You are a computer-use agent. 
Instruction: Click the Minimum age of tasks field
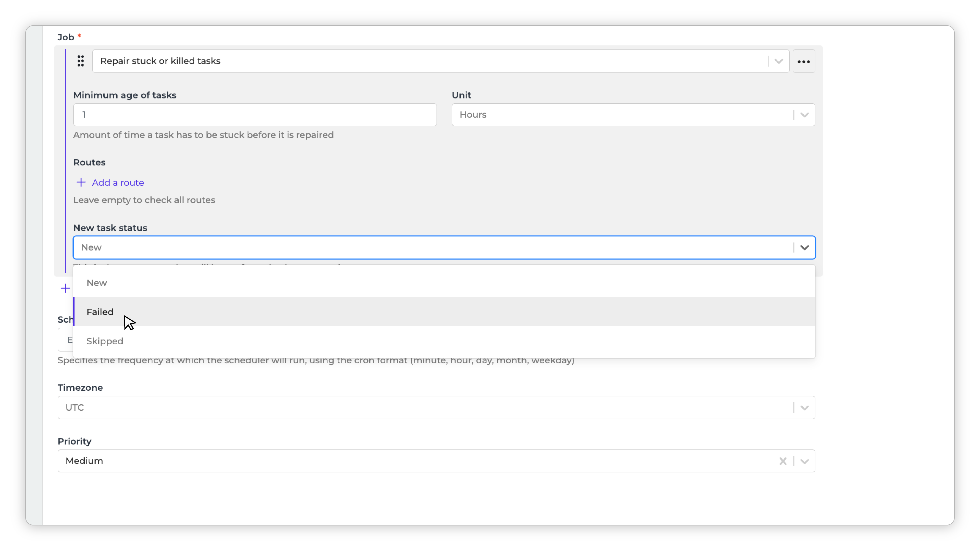254,115
